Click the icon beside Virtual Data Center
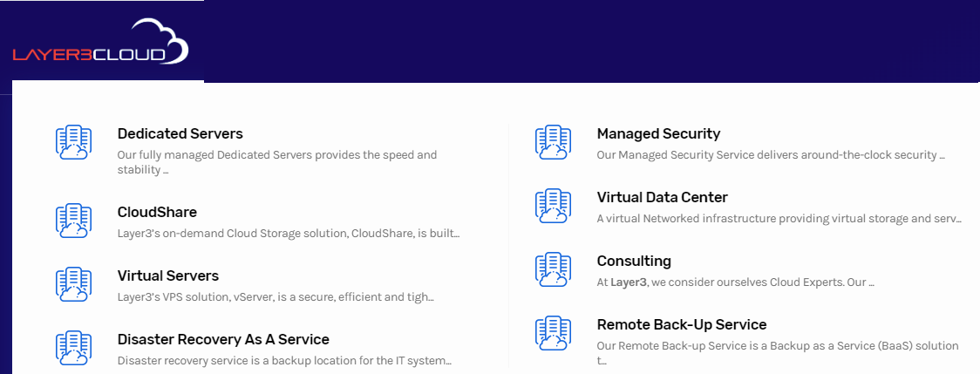 pos(553,206)
